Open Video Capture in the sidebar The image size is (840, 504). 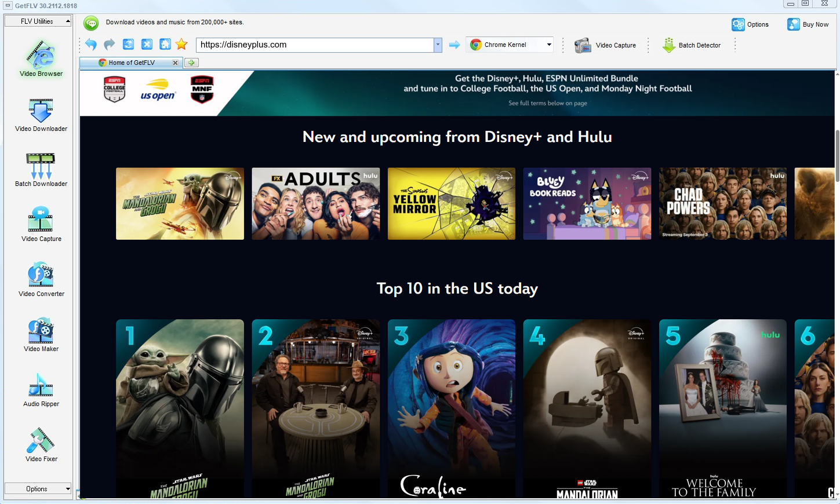point(41,224)
